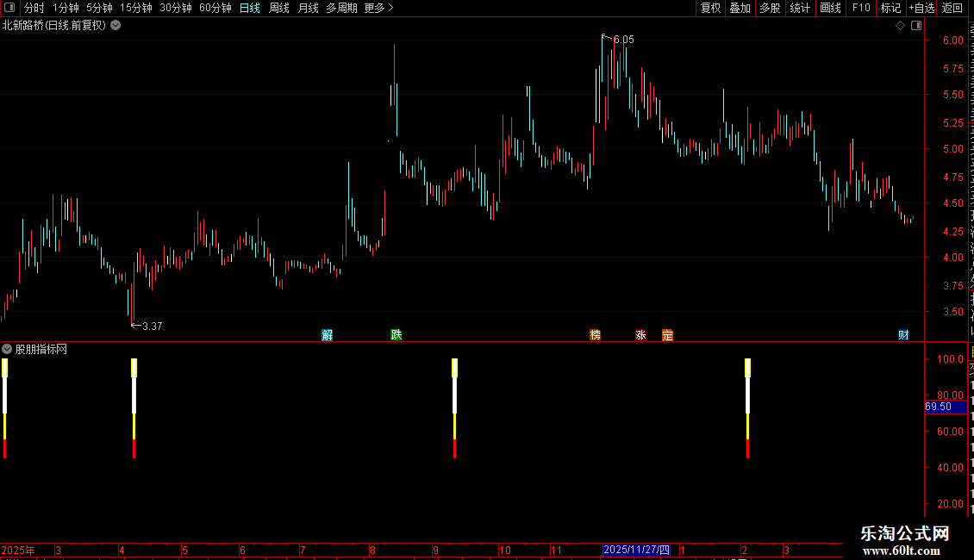
Task: Open the 统计 statistics tool
Action: (x=800, y=8)
